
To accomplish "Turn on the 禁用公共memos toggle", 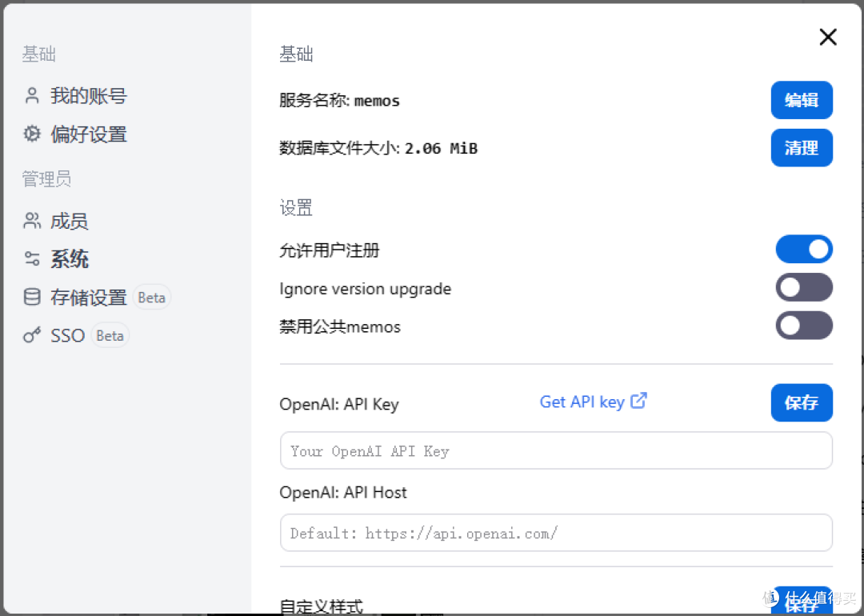I will (804, 326).
